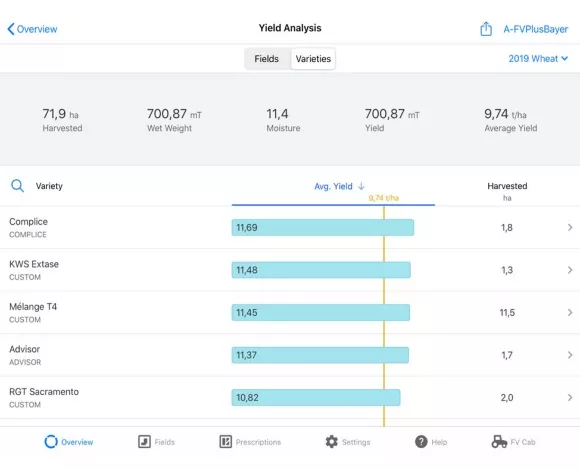Select the Advisor 11,37 yield bar
Viewport: 580px width, 470px height.
(x=320, y=355)
